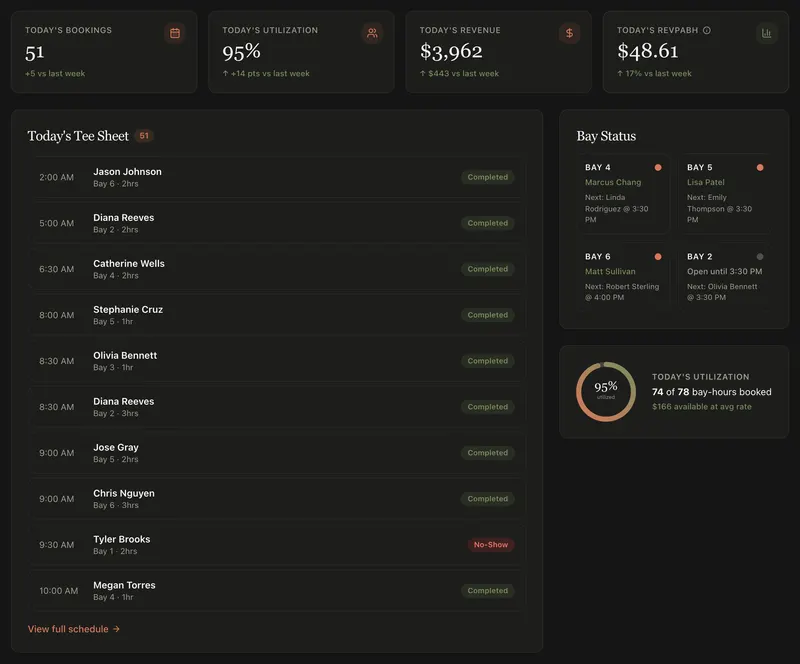Click the bar chart icon on RevPABH card
Image resolution: width=800 pixels, height=664 pixels.
pos(766,33)
